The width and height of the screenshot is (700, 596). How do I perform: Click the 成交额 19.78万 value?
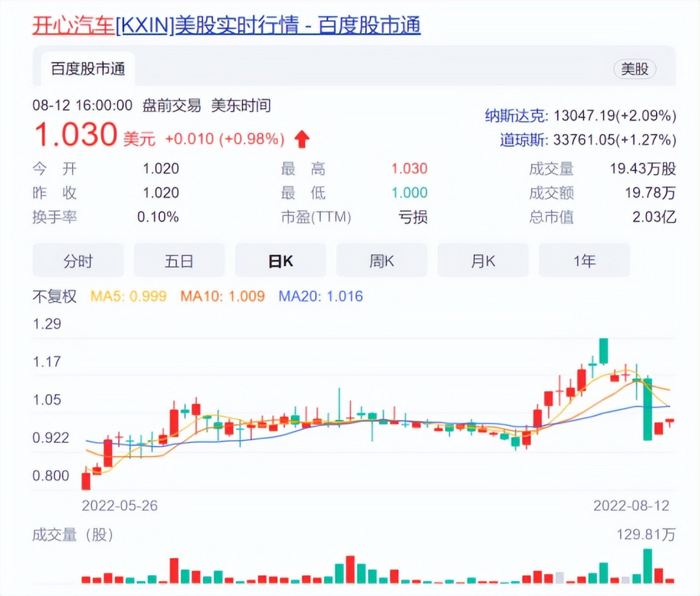coord(651,193)
